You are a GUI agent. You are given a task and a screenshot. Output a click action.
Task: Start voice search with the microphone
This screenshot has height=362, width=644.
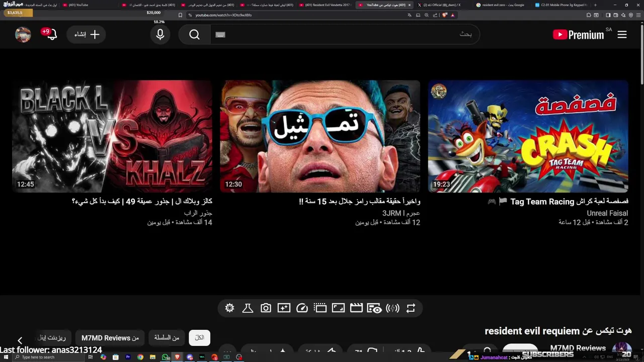click(x=160, y=35)
